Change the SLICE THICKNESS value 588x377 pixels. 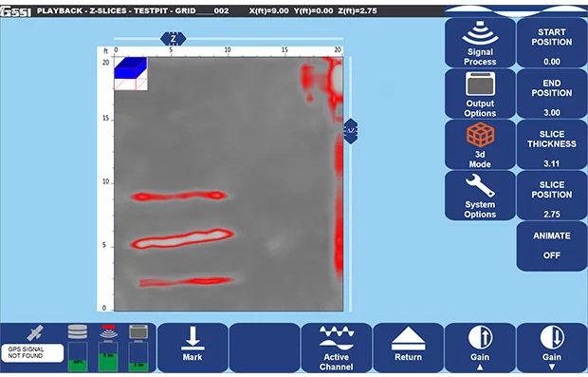(552, 145)
